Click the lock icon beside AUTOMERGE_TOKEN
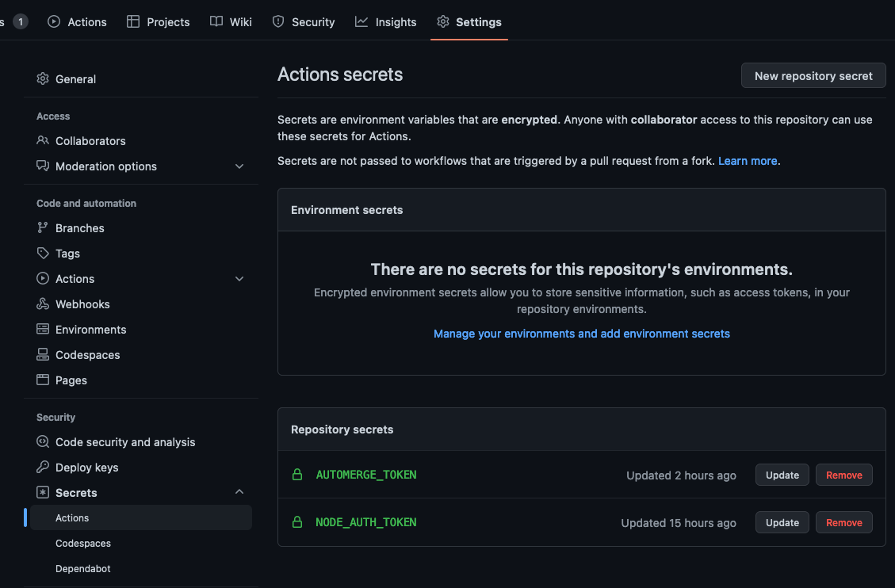 pos(296,475)
